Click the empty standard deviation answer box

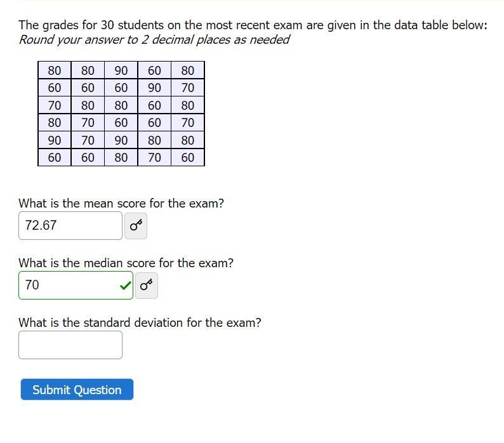tap(70, 345)
